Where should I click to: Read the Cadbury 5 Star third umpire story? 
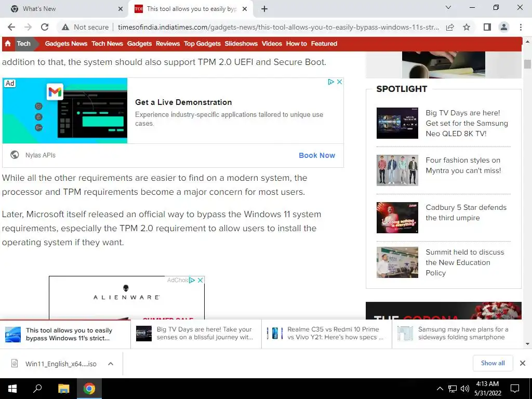(x=466, y=212)
